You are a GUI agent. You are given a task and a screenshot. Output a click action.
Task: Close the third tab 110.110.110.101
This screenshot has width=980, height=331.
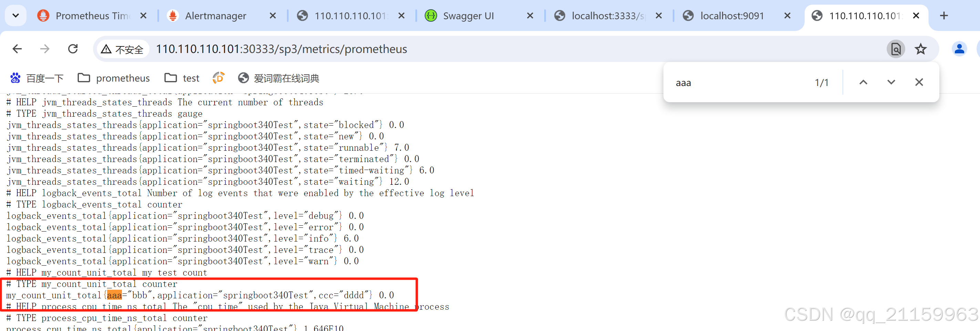click(401, 15)
